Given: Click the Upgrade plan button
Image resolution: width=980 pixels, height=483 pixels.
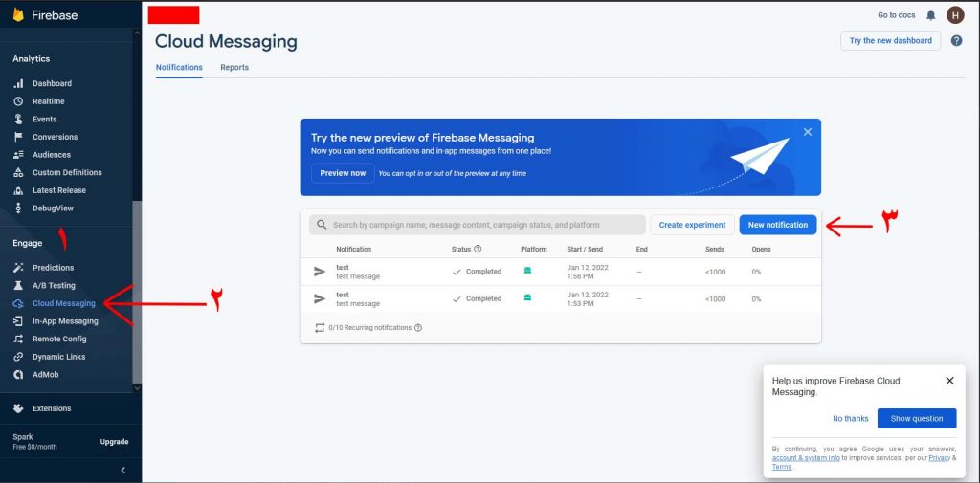Looking at the screenshot, I should click(x=115, y=442).
